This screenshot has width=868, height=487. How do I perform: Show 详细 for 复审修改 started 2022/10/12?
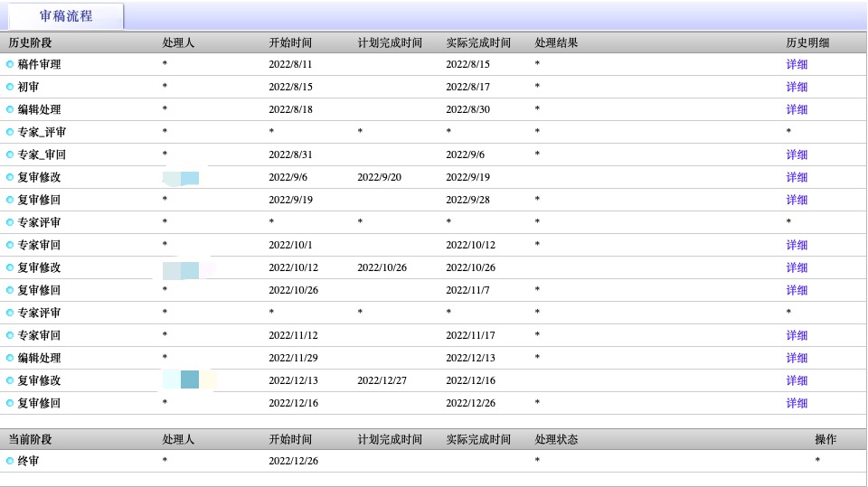(797, 267)
